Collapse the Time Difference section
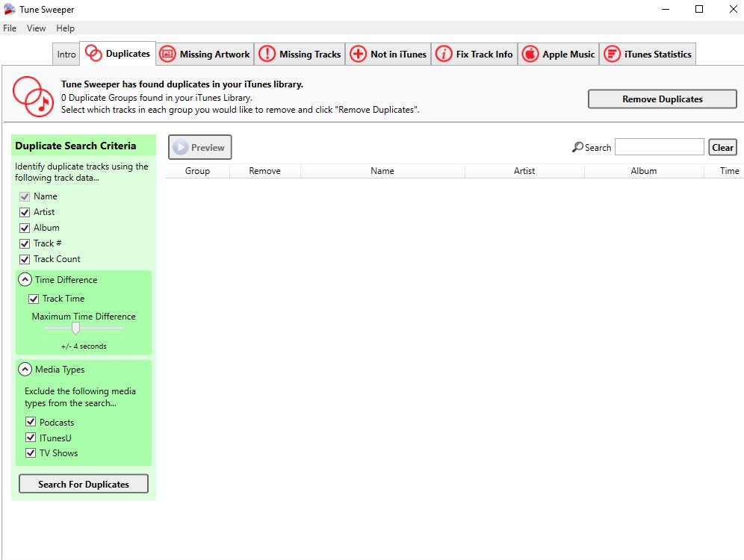 (25, 280)
